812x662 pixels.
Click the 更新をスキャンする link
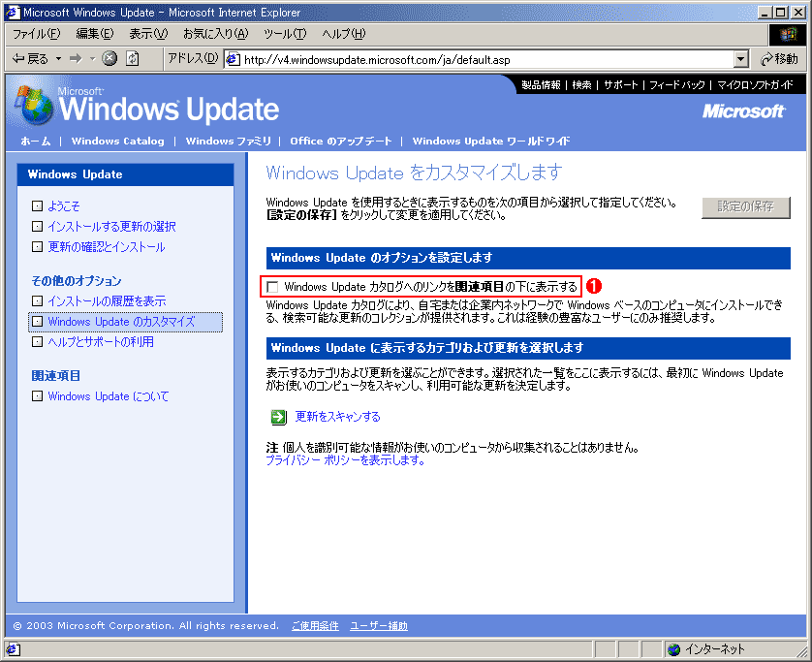pyautogui.click(x=337, y=417)
